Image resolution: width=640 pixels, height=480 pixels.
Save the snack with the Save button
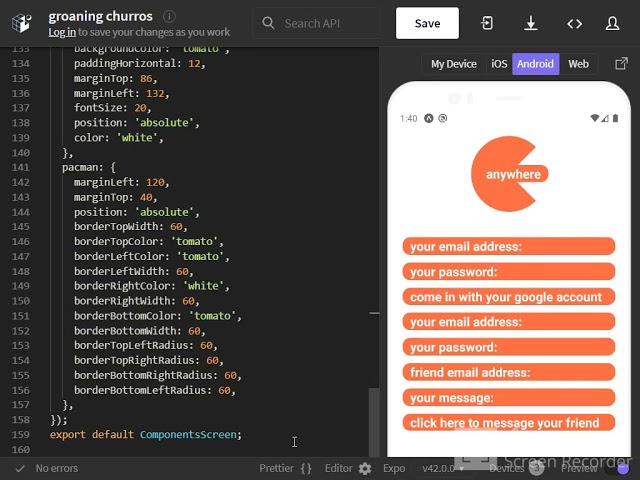[427, 23]
